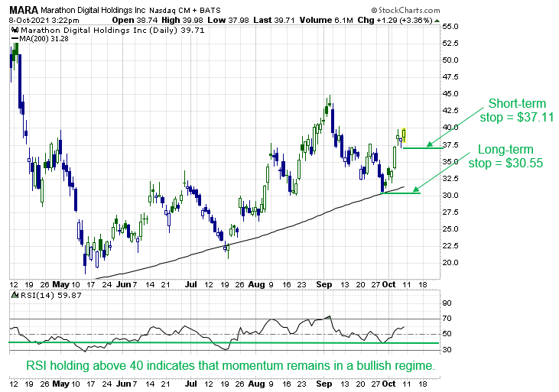Click the 'MA(200) 31.28' legend label
559x392 pixels.
pos(44,38)
